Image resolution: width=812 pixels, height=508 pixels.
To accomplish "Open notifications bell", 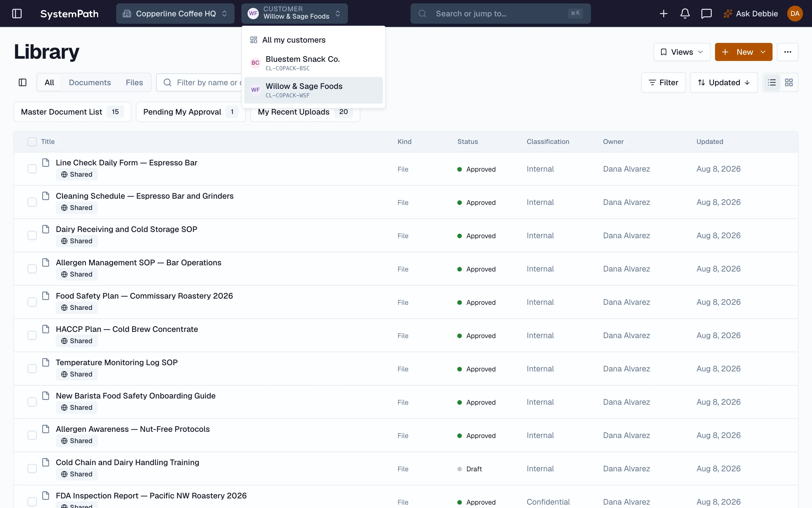I will [685, 14].
